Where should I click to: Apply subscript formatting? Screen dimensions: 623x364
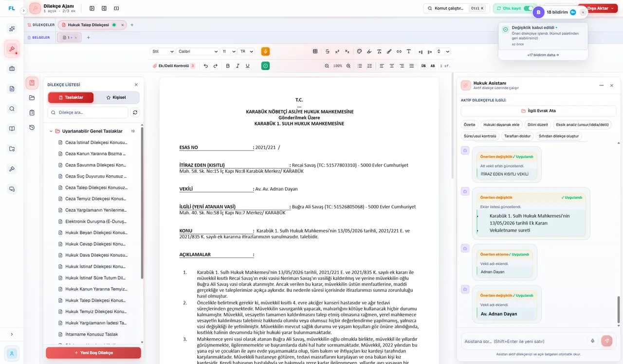(x=347, y=51)
